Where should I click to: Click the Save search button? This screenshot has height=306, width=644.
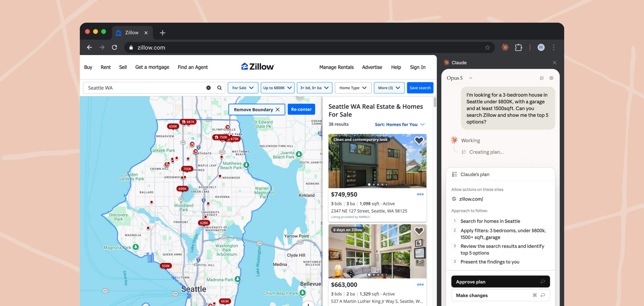tap(420, 88)
